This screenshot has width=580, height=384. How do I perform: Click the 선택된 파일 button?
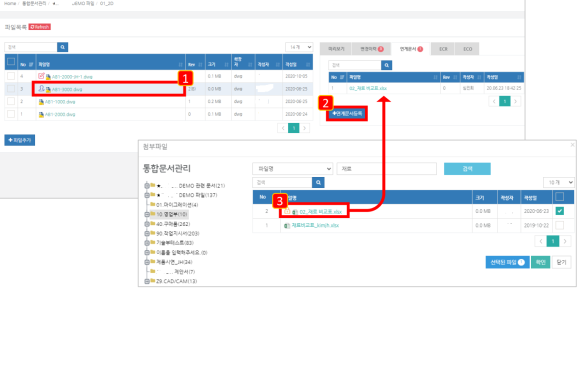(x=507, y=262)
